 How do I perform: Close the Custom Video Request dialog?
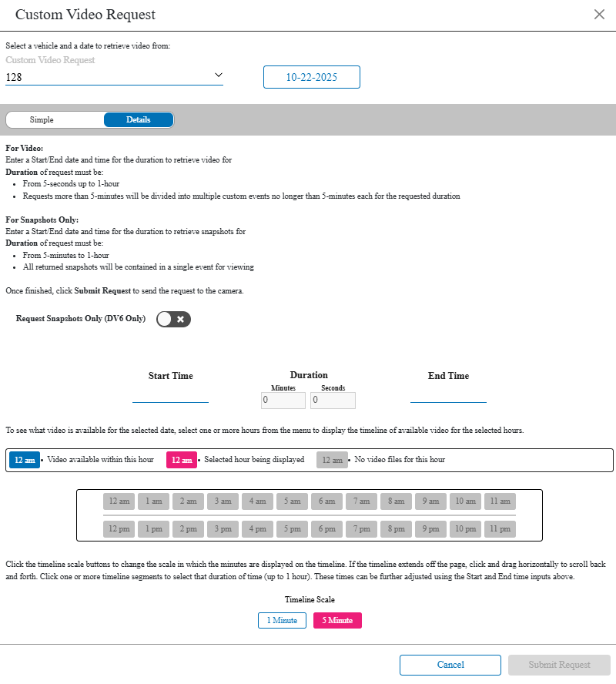(x=599, y=15)
